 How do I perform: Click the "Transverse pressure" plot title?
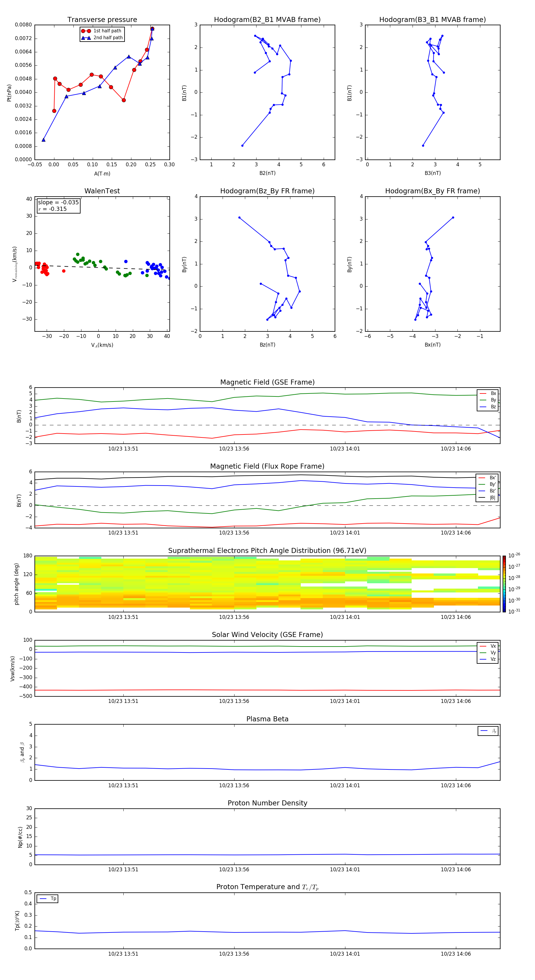click(102, 20)
